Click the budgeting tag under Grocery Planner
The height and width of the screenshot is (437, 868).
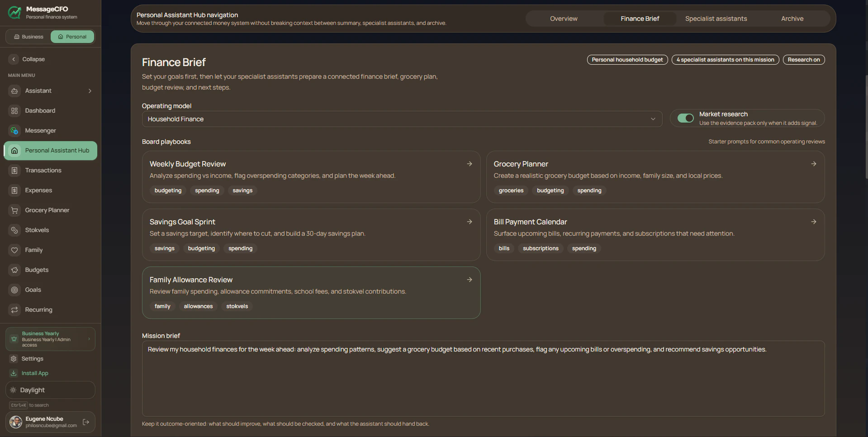550,190
